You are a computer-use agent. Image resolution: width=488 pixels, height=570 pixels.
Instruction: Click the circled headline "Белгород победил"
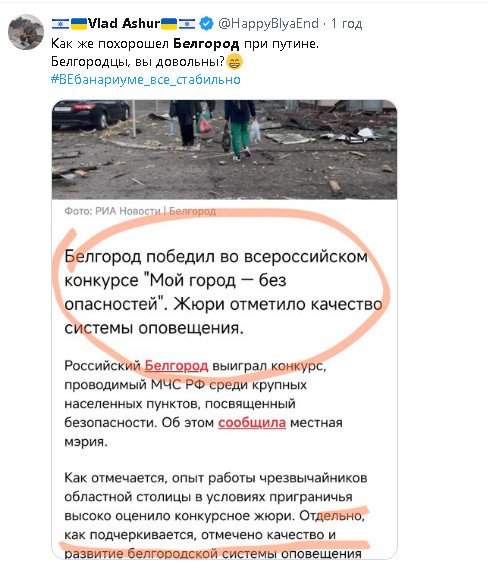[x=223, y=292]
